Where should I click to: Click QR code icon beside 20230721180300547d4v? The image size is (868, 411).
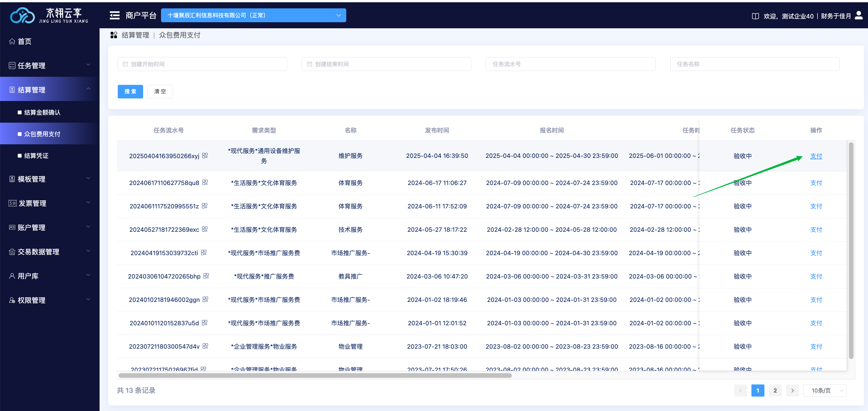[205, 346]
